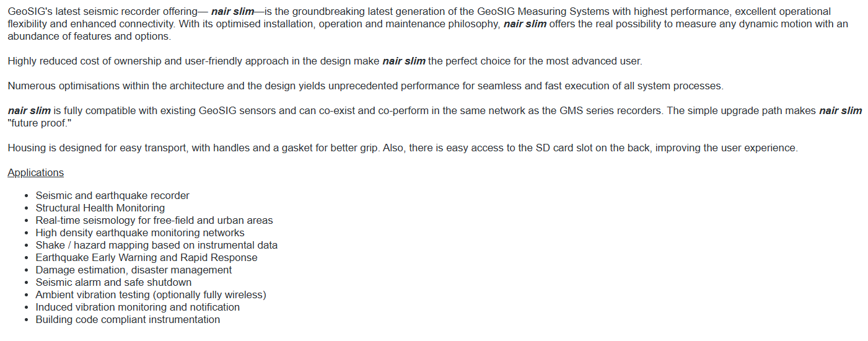
Task: Click "Seismic and earthquake recorder" bullet item
Action: (112, 195)
